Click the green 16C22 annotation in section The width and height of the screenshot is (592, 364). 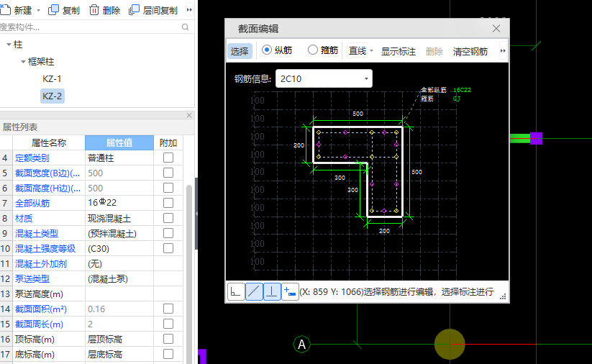pos(462,90)
